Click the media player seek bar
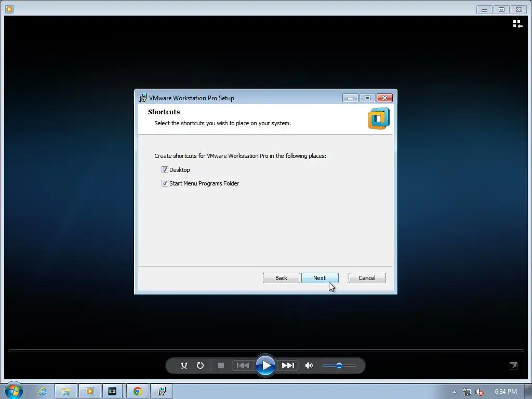The height and width of the screenshot is (399, 532). [265, 351]
